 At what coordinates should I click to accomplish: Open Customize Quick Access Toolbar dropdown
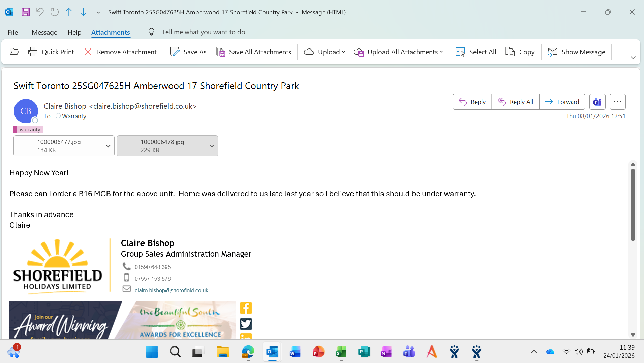(x=98, y=12)
